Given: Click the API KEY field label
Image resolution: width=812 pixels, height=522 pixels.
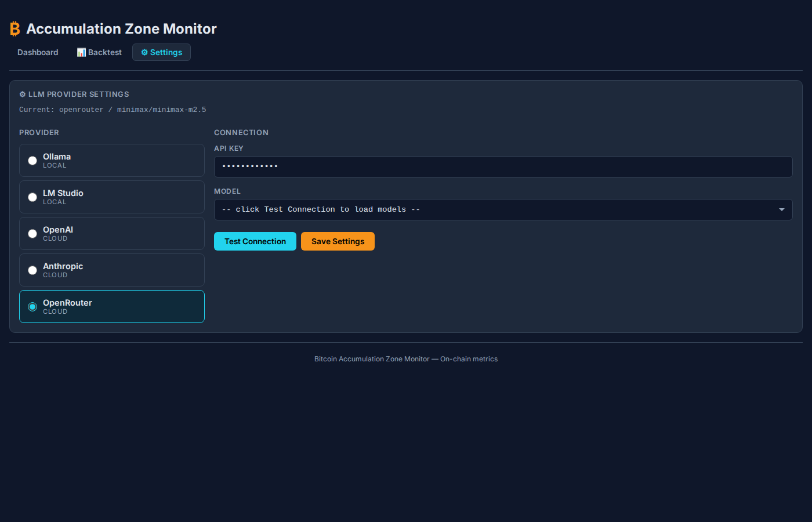Looking at the screenshot, I should tap(229, 148).
